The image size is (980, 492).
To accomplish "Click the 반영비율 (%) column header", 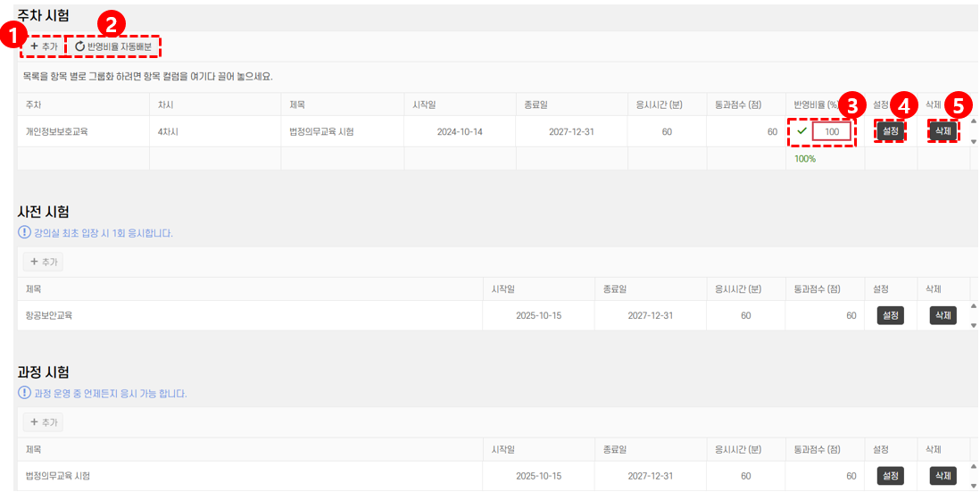I will (815, 104).
